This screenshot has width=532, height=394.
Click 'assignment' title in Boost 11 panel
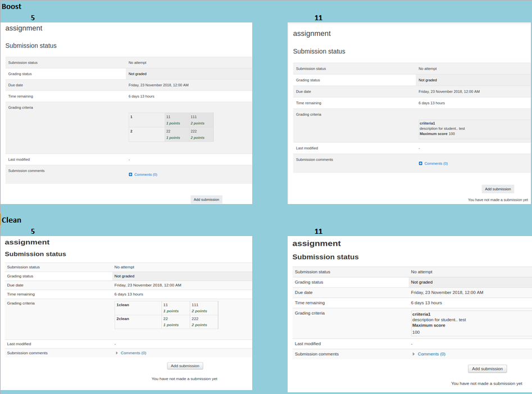[312, 34]
